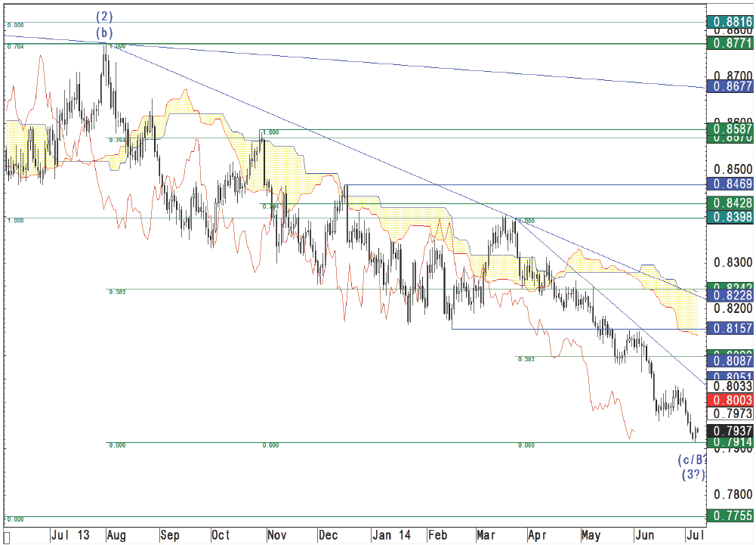
Task: Select the 0.8398 price level tag
Action: pos(730,218)
